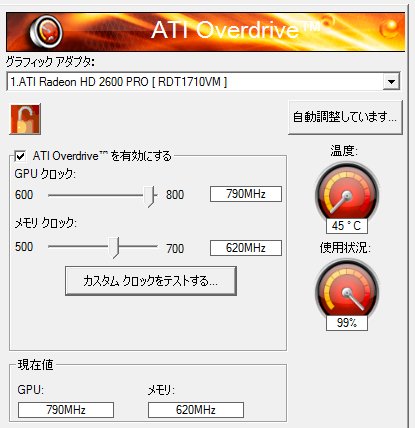The image size is (415, 428).
Task: Click the 99% usage readout
Action: click(347, 323)
